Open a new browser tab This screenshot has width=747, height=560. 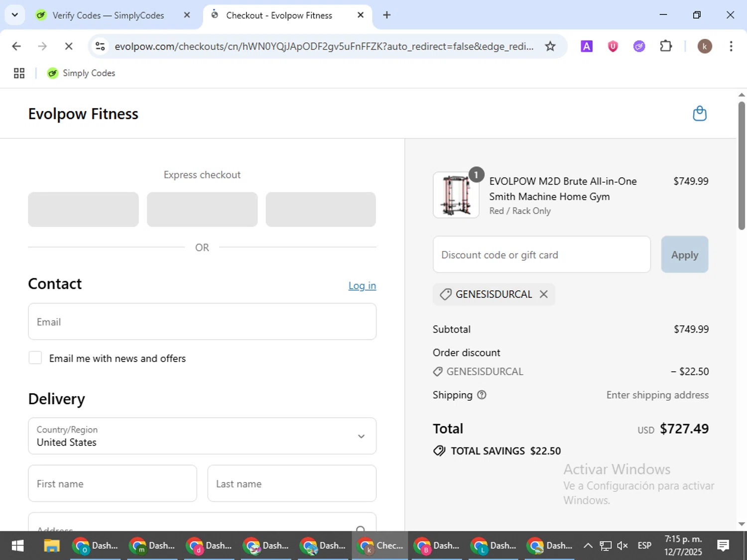(x=387, y=15)
